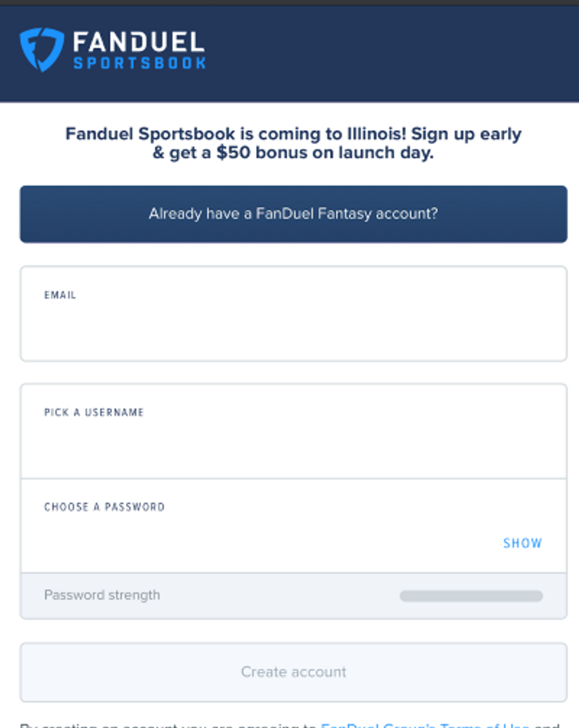Submit with the Create account button

[x=294, y=672]
